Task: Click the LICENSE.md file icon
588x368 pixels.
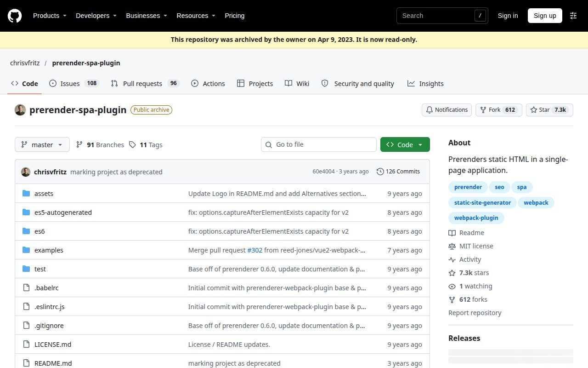Action: coord(26,345)
